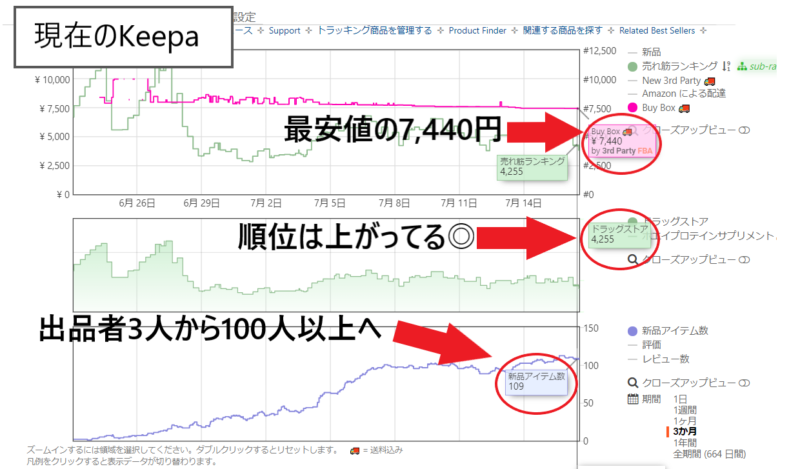Enable クローズアップビュー for the category rank chart
Viewport: 800px width, 469px height.
[745, 260]
